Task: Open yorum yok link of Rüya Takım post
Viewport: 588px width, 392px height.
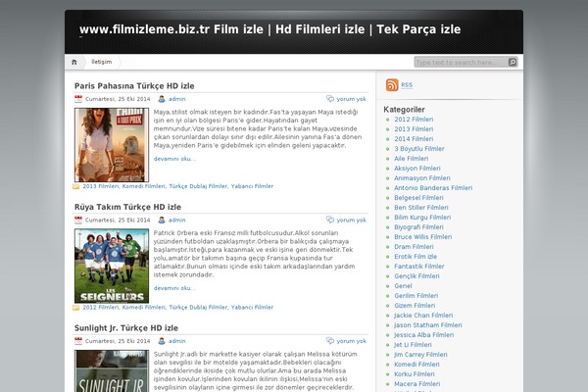Action: click(352, 220)
